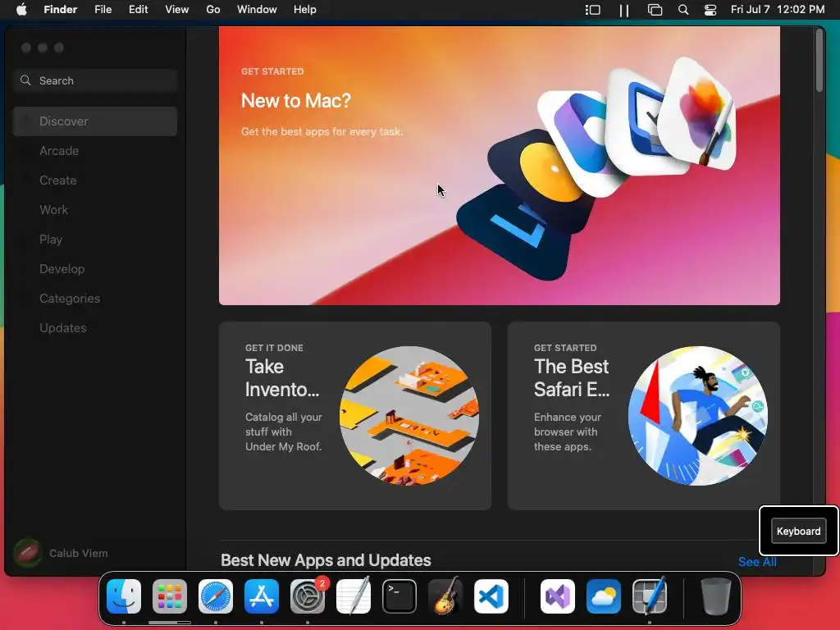Viewport: 840px width, 630px height.
Task: Open the Work section
Action: (95, 209)
